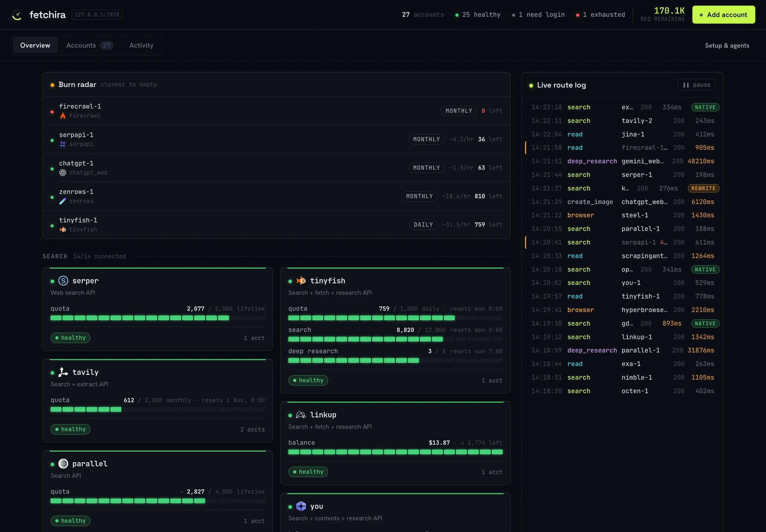The width and height of the screenshot is (766, 532).
Task: Click the 25 healthy status
Action: pos(478,15)
